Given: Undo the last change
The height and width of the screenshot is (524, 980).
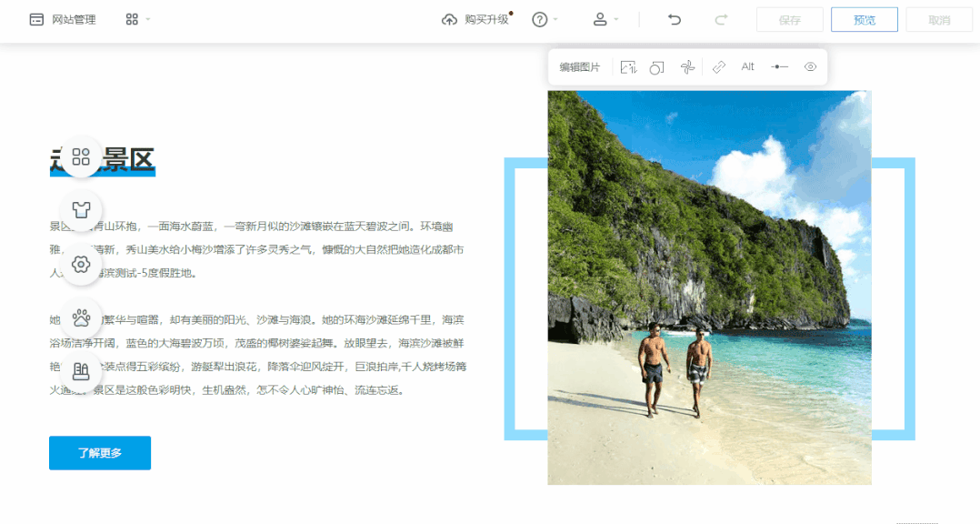Looking at the screenshot, I should 674,18.
